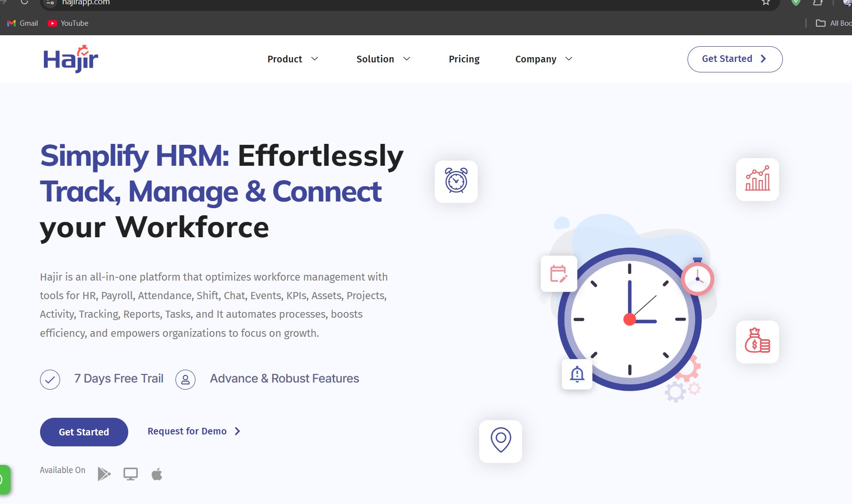
Task: Click the browser extensions puzzle icon
Action: 817,3
